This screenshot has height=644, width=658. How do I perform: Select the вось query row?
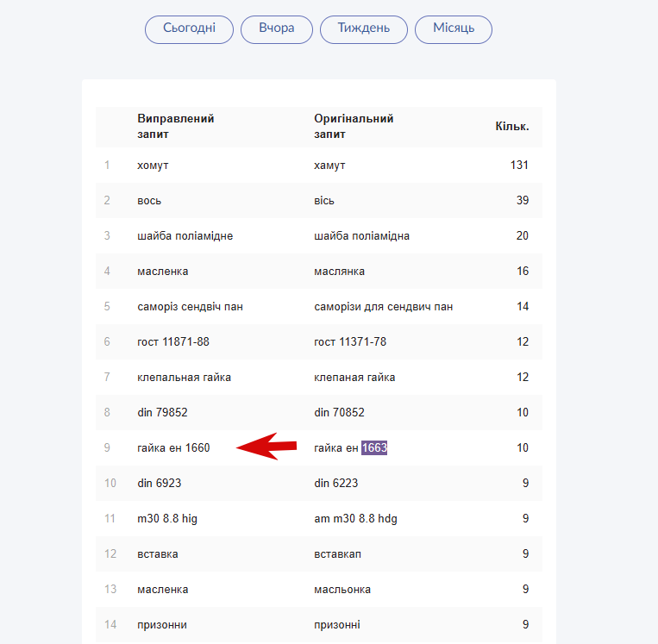[x=149, y=200]
